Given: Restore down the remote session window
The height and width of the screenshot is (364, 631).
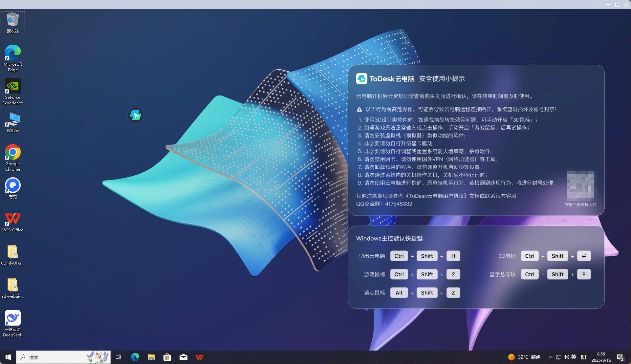Looking at the screenshot, I should click(617, 5).
